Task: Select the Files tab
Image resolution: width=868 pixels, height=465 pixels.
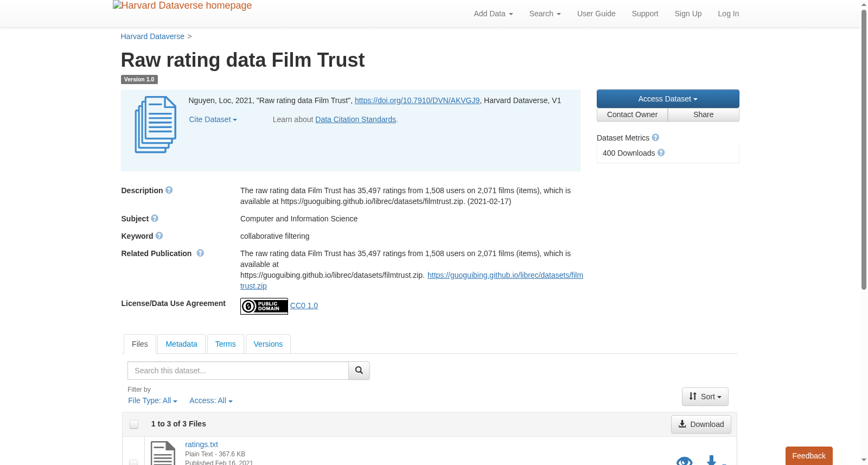Action: pos(140,344)
